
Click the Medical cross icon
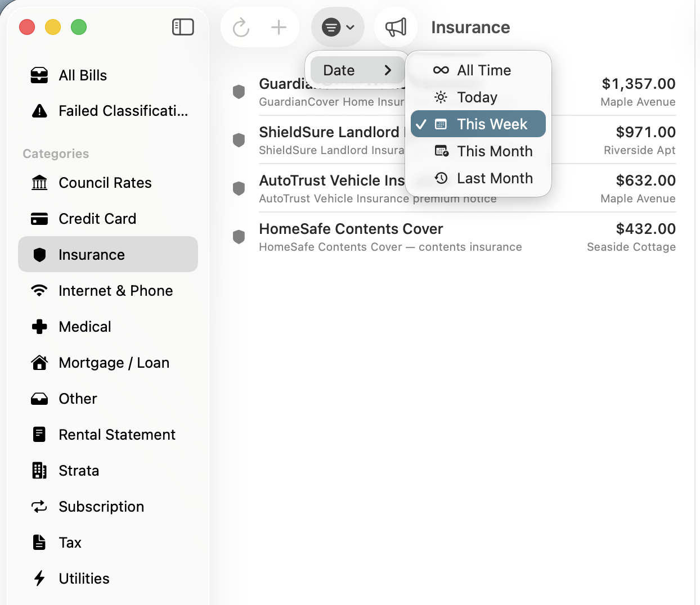tap(39, 327)
